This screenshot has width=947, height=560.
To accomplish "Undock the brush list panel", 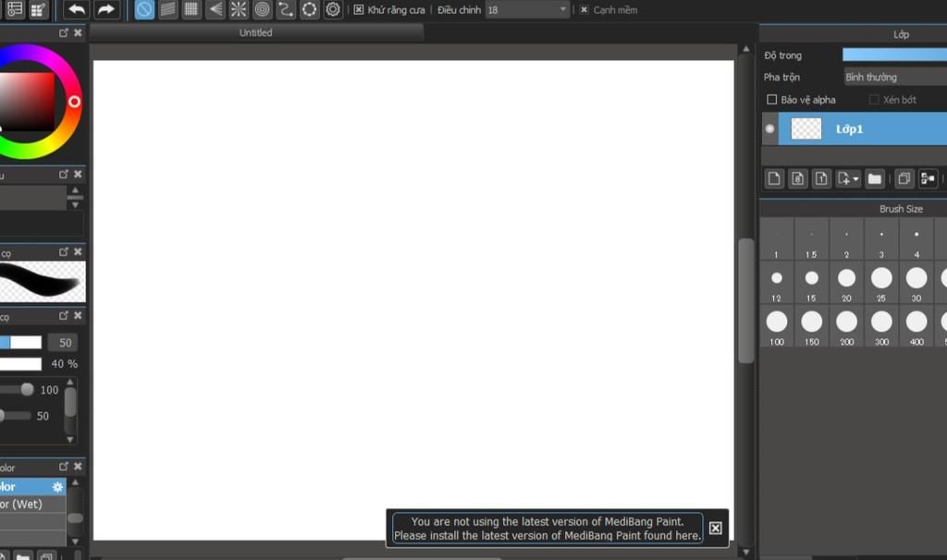I will pyautogui.click(x=64, y=467).
